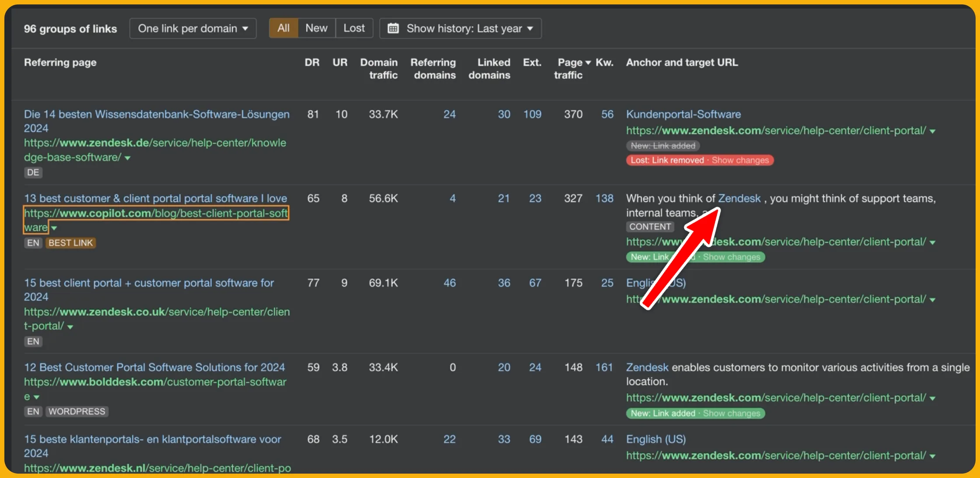This screenshot has width=980, height=478.
Task: Click the CONTENT badge in copilot row
Action: click(650, 227)
